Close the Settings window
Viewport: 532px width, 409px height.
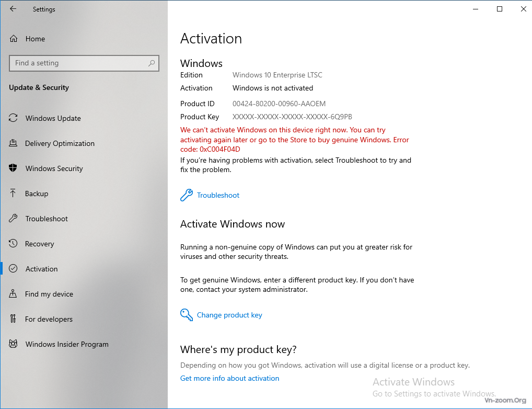523,9
